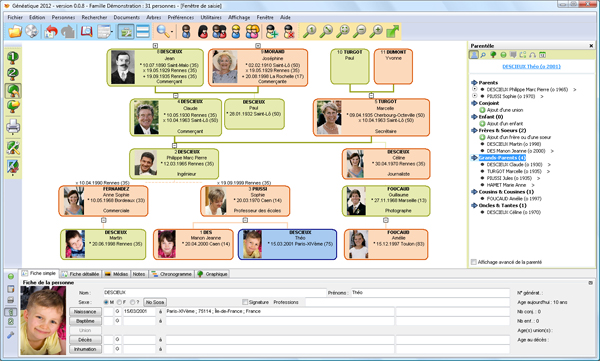Toggle the selected tree mode sidebar icon
This screenshot has width=600, height=361.
13,91
